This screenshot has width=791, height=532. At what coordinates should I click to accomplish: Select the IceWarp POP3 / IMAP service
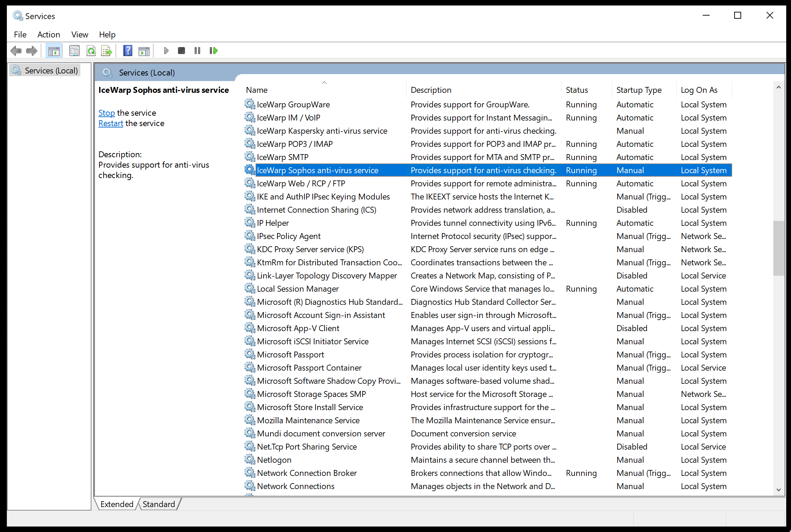(x=488, y=144)
